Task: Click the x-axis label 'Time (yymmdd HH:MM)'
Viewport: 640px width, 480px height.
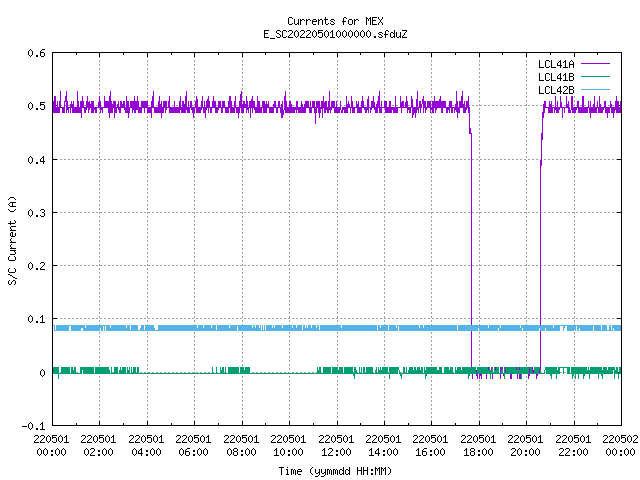Action: (335, 471)
